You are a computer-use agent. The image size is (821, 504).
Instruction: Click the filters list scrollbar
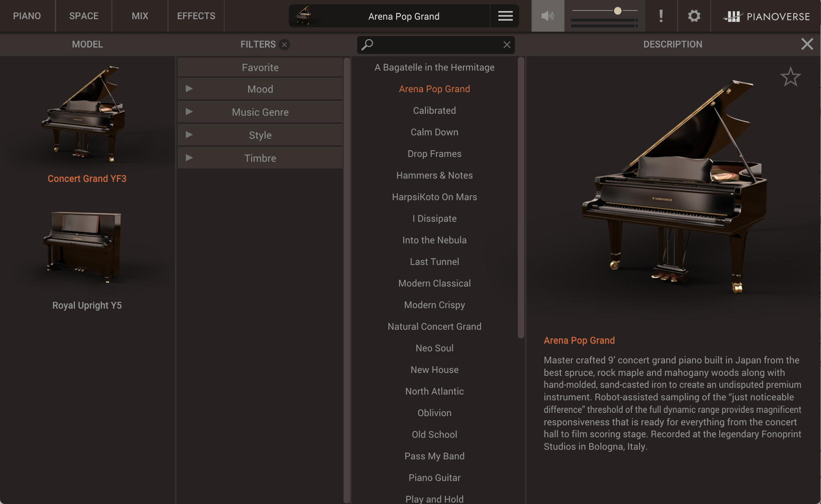[347, 280]
